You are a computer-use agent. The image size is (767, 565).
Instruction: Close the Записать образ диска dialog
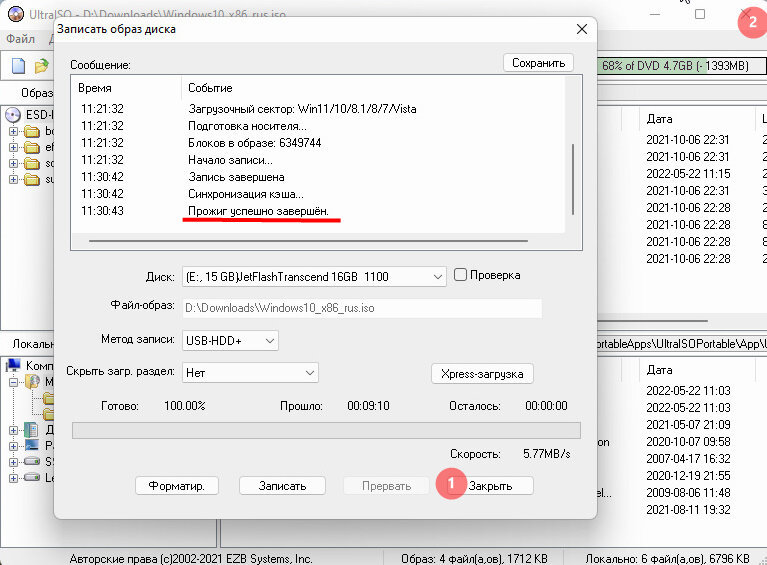click(x=582, y=29)
